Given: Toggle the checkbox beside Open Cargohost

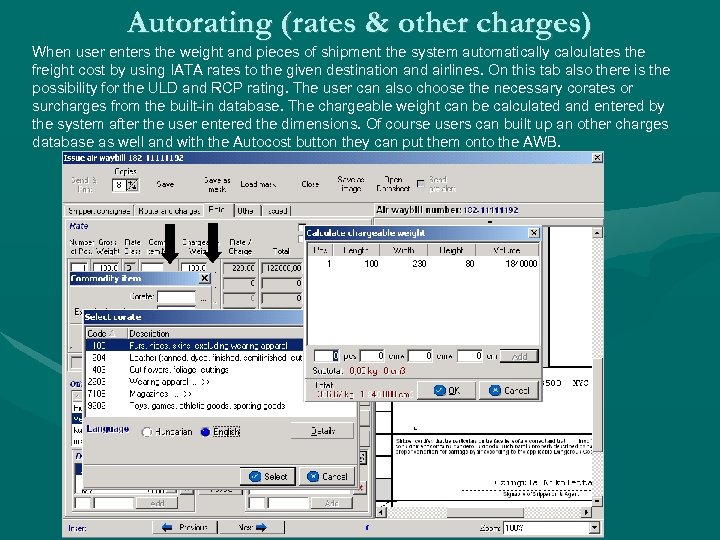Looking at the screenshot, I should coord(420,184).
